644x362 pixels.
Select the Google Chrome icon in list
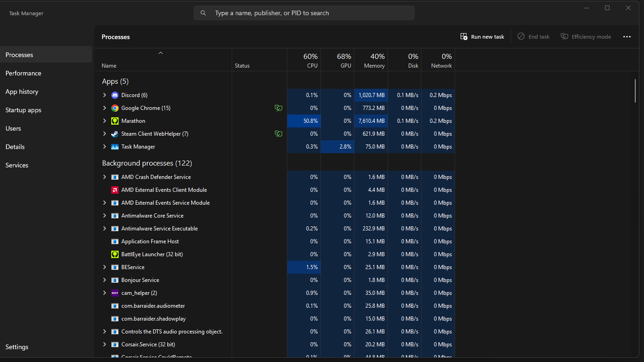coord(115,108)
